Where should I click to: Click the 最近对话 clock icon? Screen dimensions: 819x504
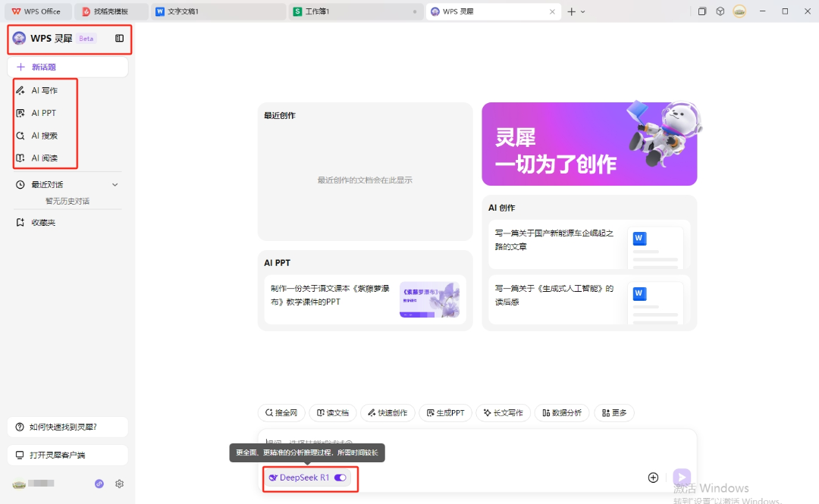click(20, 185)
